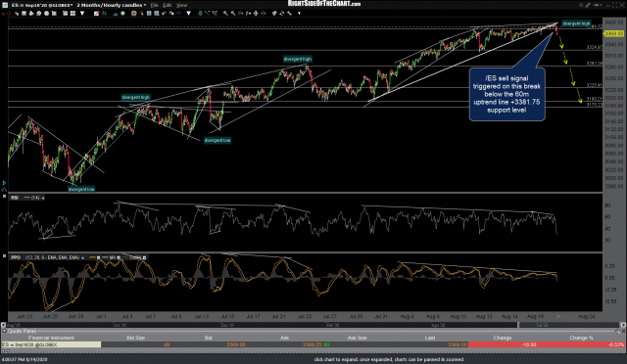The width and height of the screenshot is (627, 364).
Task: Click the right scroll arrow of timeline
Action: click(x=623, y=325)
